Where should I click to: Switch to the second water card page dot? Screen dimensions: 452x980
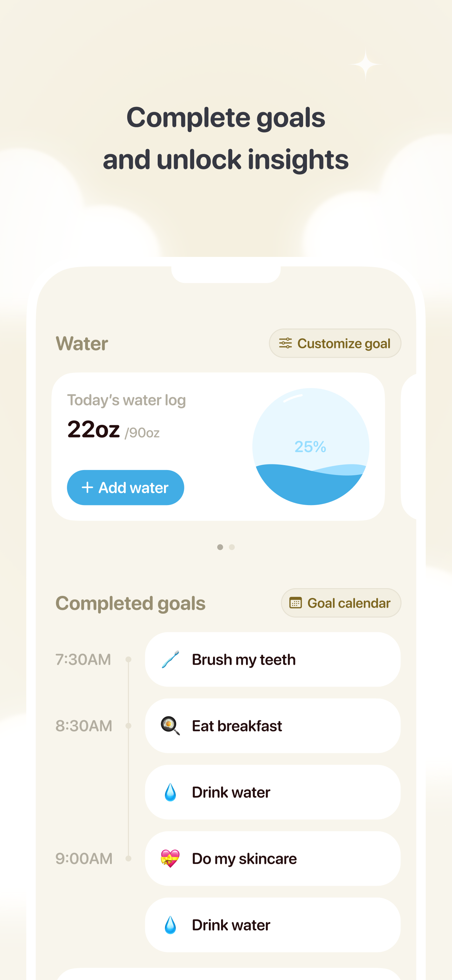click(232, 547)
